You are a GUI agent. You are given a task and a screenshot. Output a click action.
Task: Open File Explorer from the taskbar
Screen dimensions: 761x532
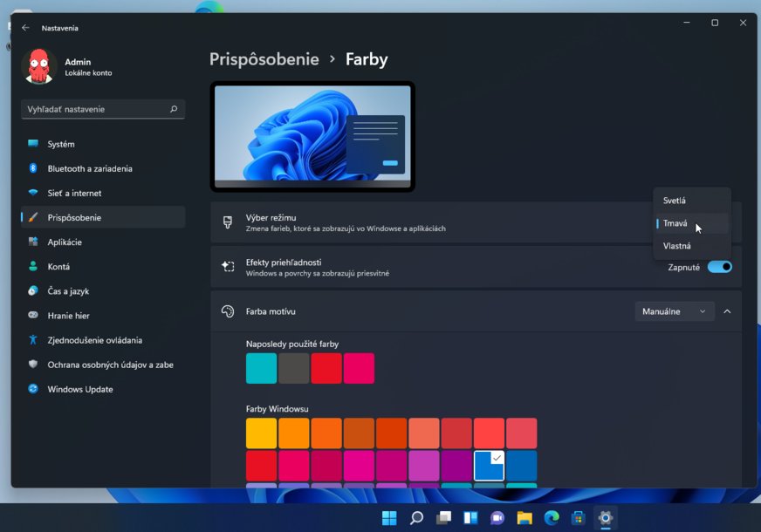point(524,518)
